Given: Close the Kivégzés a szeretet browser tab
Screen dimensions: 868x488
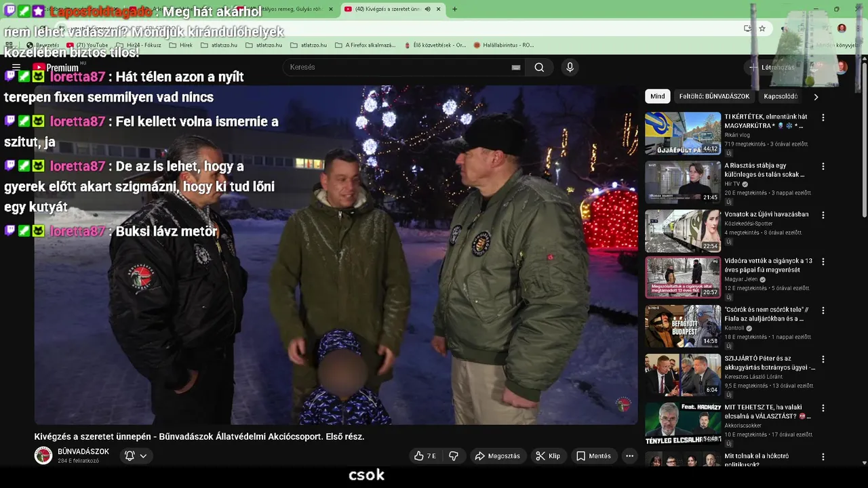Looking at the screenshot, I should (x=439, y=9).
